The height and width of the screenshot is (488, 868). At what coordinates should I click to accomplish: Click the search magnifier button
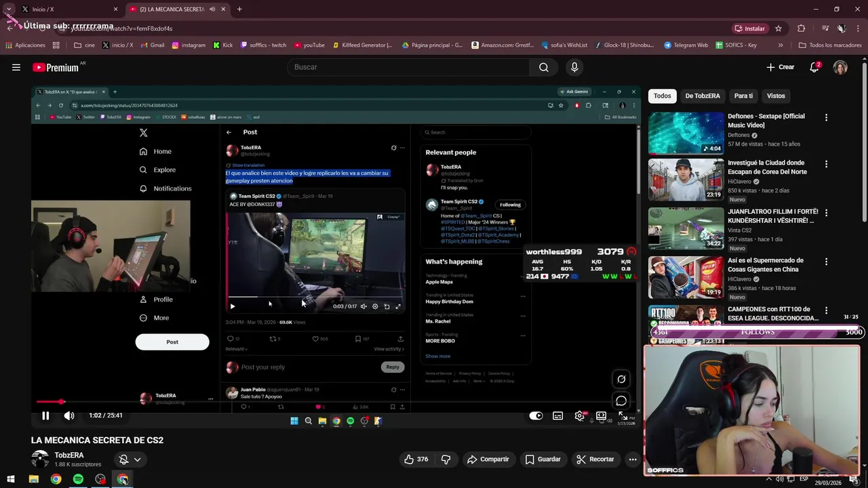point(544,67)
